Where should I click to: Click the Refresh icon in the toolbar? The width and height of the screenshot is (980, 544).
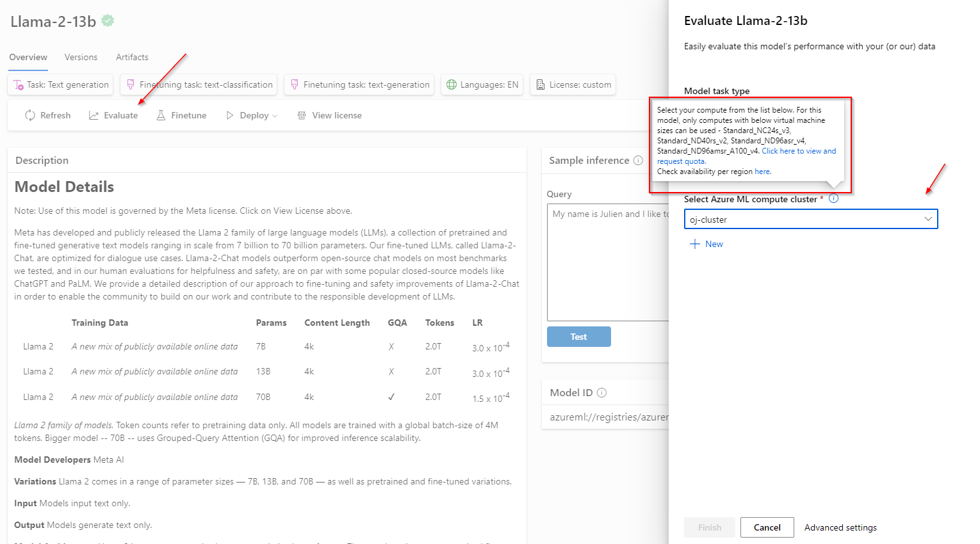(30, 115)
